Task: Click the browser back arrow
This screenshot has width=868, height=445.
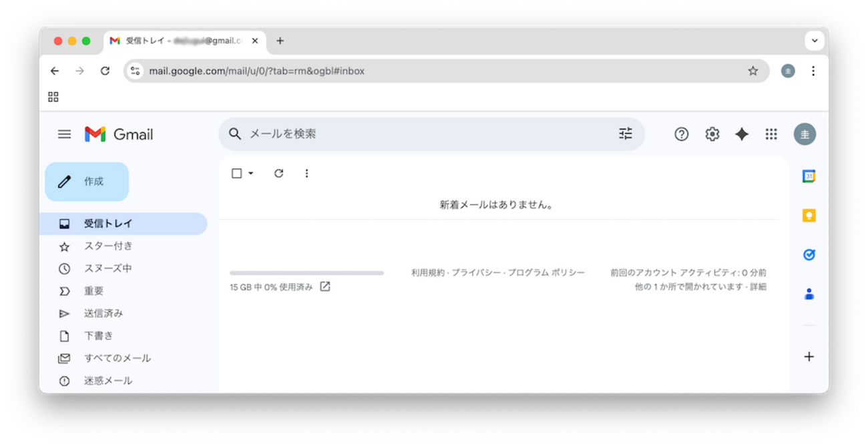Action: [x=55, y=71]
